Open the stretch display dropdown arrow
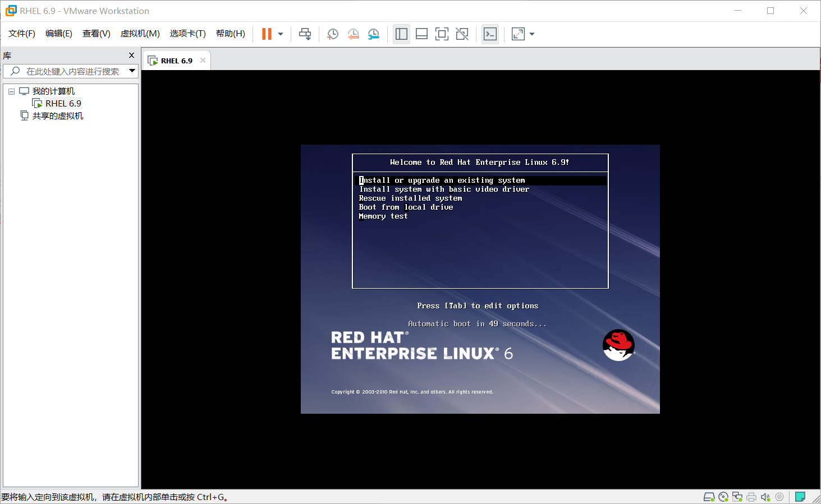 pos(532,34)
